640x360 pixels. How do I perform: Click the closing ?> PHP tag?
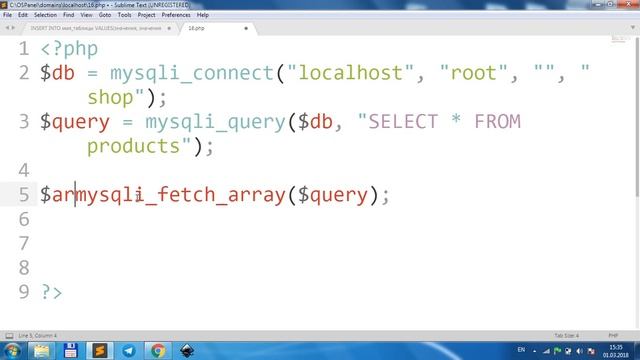pyautogui.click(x=51, y=292)
